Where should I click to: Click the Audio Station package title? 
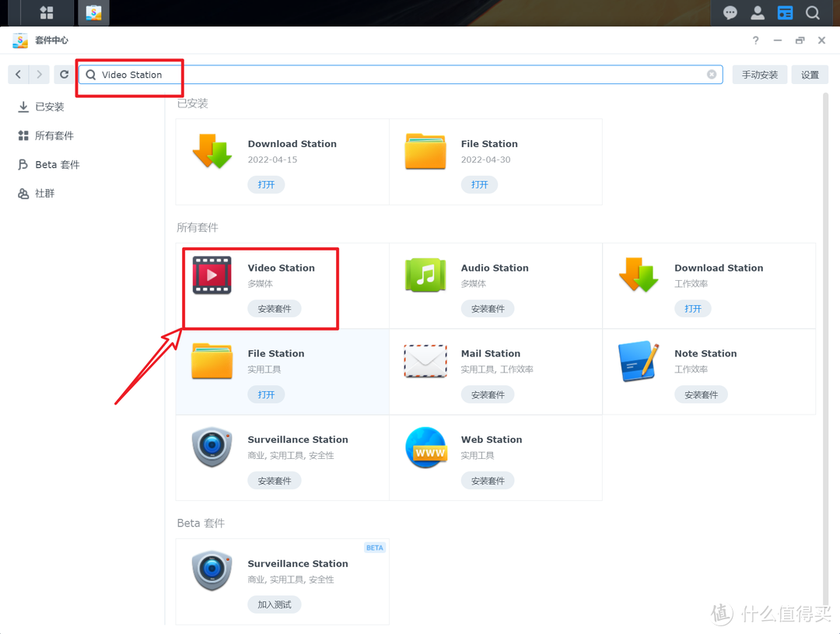pyautogui.click(x=495, y=268)
